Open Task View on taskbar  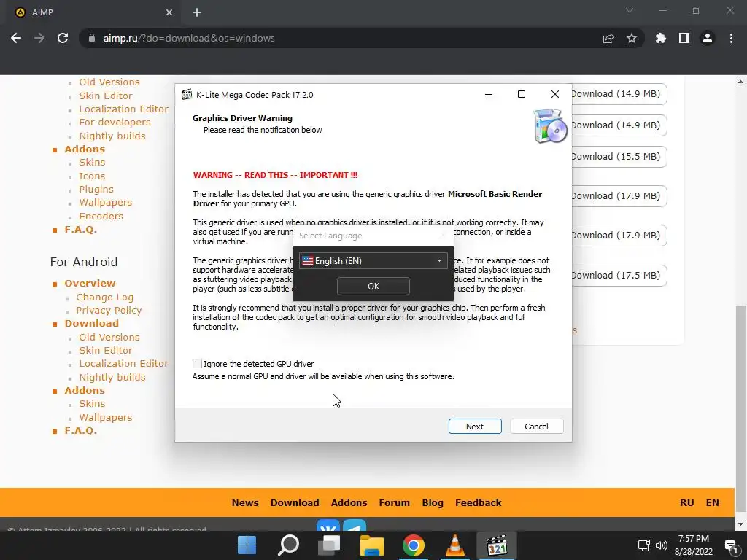[x=330, y=545]
